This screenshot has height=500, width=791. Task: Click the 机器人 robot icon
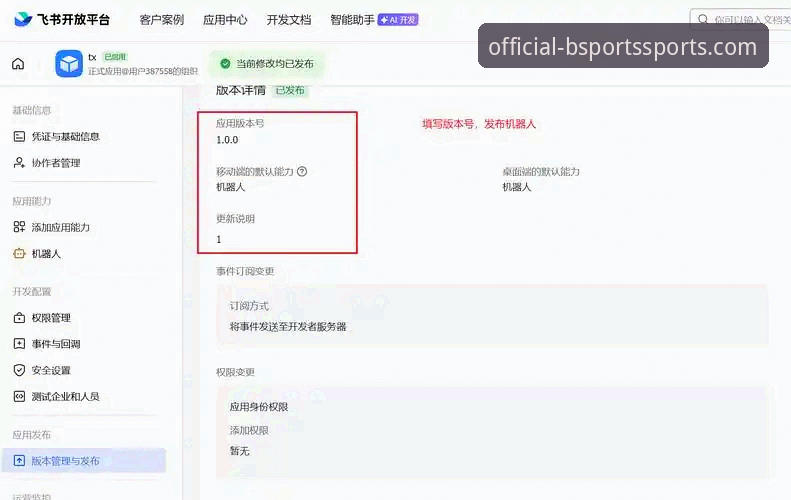point(19,253)
